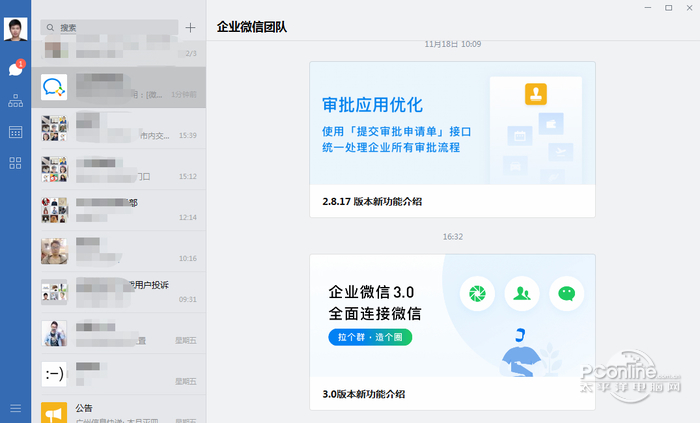
Task: Focus the 搜索 search field
Action: pyautogui.click(x=109, y=28)
